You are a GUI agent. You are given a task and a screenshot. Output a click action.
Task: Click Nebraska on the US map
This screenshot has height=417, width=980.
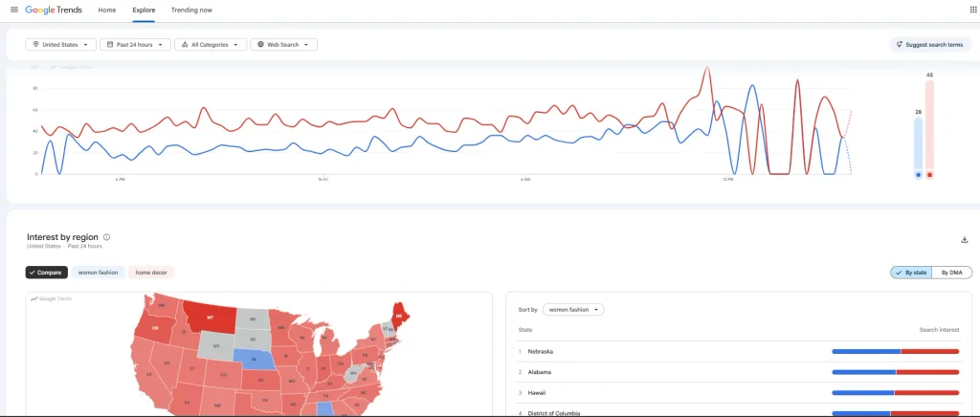click(x=254, y=361)
